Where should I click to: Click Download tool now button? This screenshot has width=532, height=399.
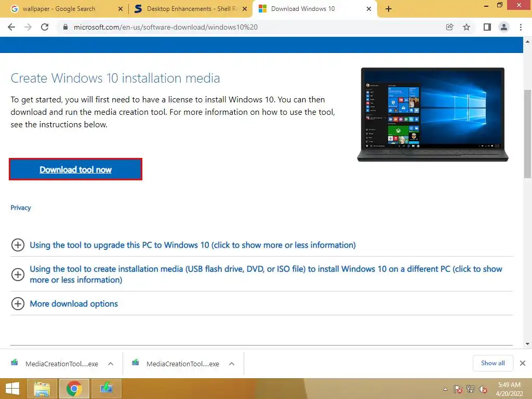click(75, 169)
